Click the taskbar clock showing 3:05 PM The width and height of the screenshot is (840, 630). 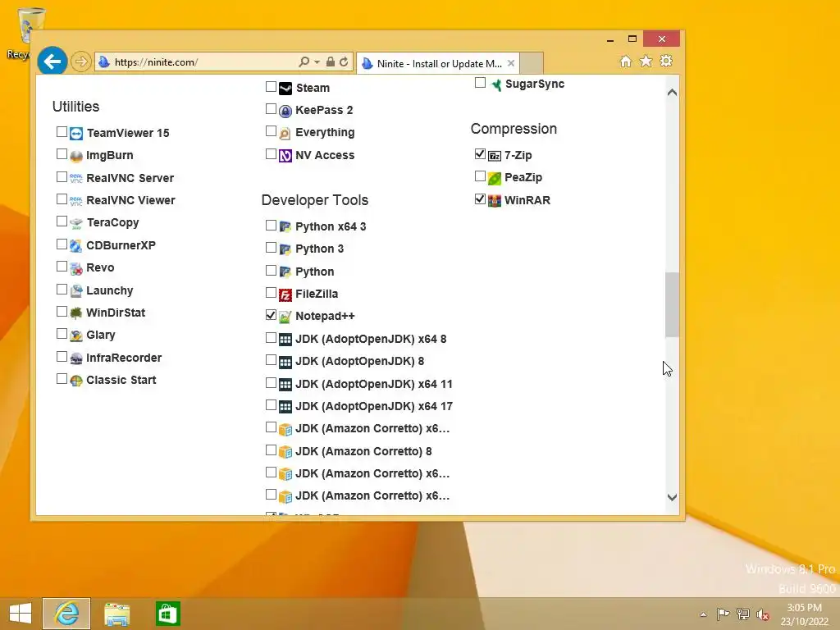pos(805,614)
